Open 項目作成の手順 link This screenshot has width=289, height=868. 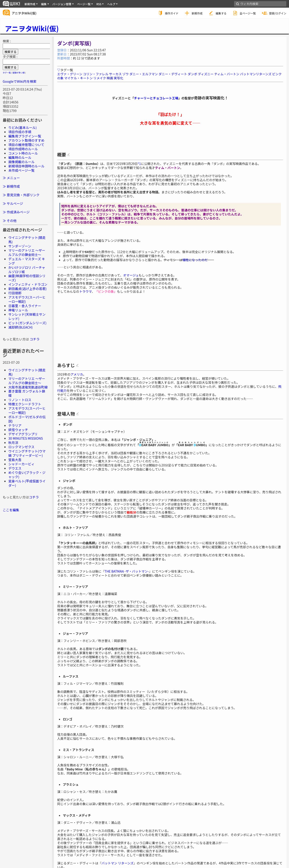pyautogui.click(x=20, y=132)
